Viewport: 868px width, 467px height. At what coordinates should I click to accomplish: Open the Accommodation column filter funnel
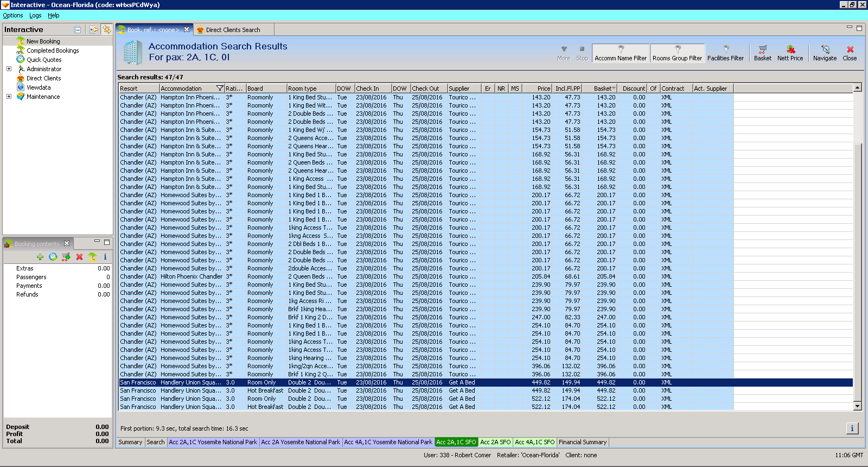pyautogui.click(x=220, y=89)
